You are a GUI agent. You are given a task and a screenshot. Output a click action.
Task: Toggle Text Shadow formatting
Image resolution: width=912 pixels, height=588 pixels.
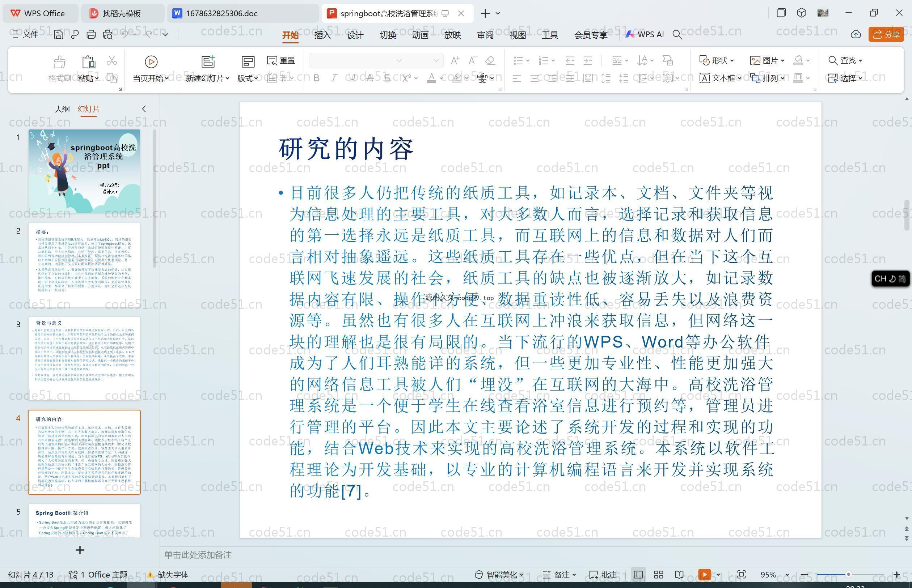coord(387,78)
